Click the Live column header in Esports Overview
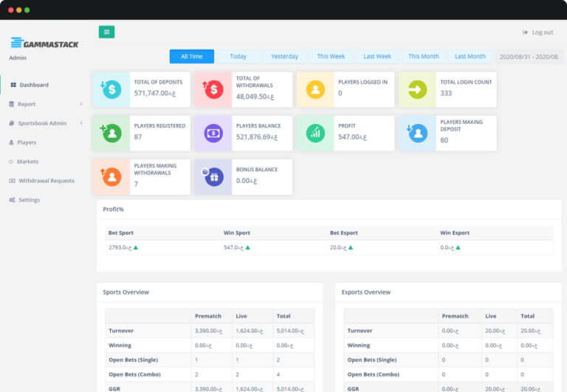The width and height of the screenshot is (567, 392). [x=491, y=316]
